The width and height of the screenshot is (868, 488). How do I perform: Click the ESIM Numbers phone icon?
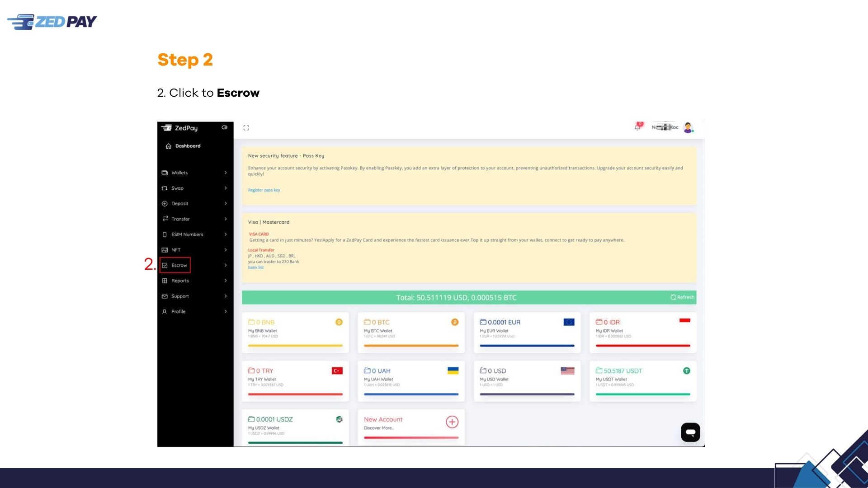[165, 235]
